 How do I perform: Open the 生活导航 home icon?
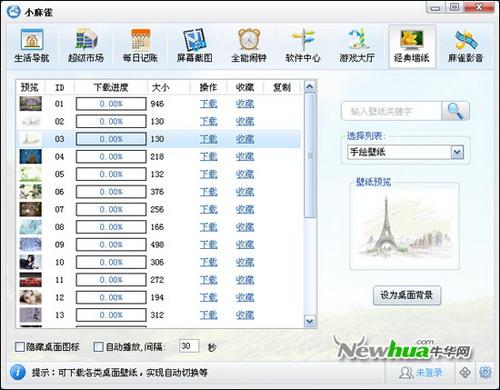(x=32, y=46)
